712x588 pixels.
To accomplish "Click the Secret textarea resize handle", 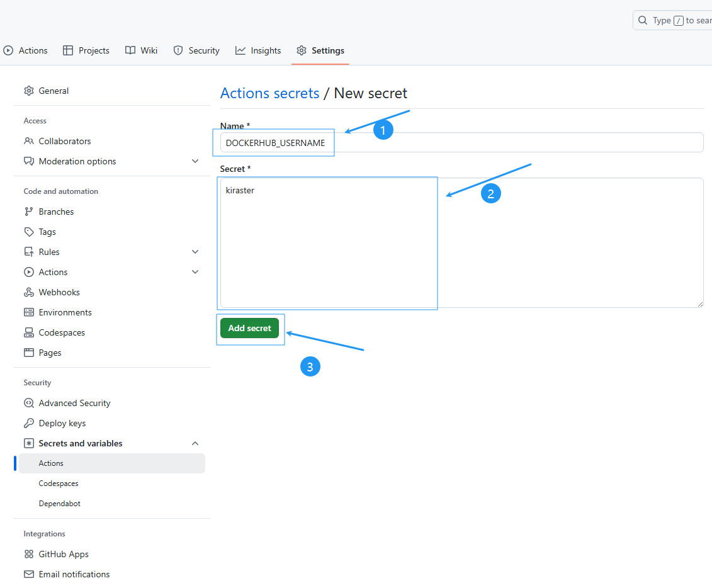I will 700,304.
